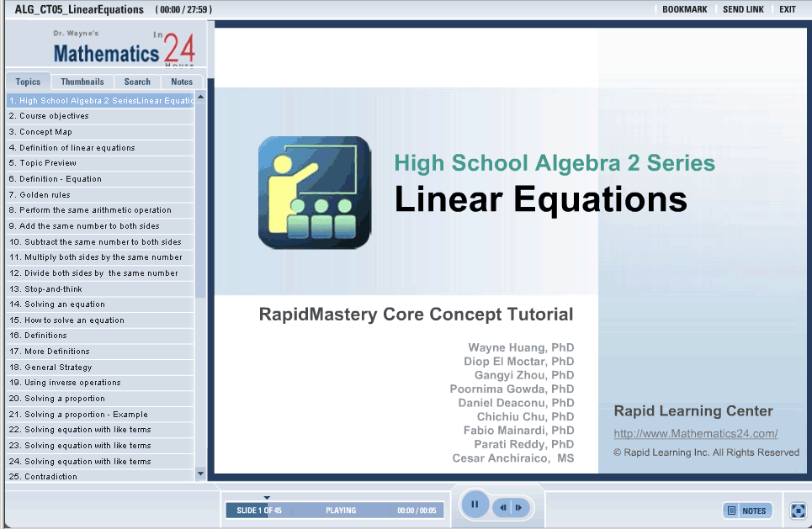Image resolution: width=812 pixels, height=529 pixels.
Task: Open topic 20 Solving a proportion
Action: pos(57,399)
